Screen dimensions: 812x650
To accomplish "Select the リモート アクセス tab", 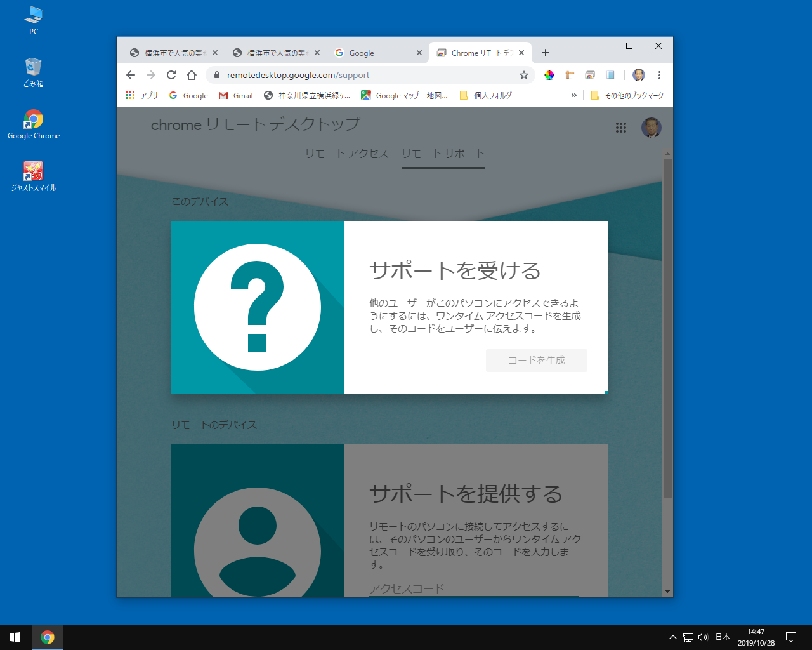I will [346, 154].
